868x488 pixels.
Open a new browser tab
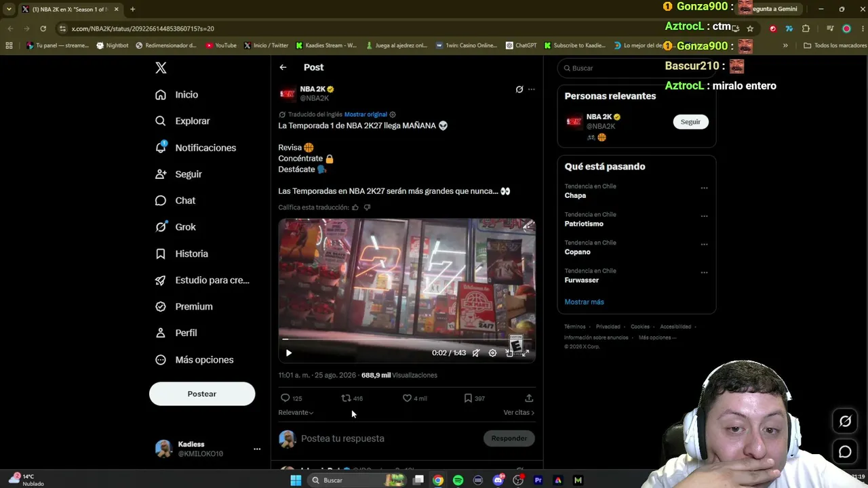point(132,9)
